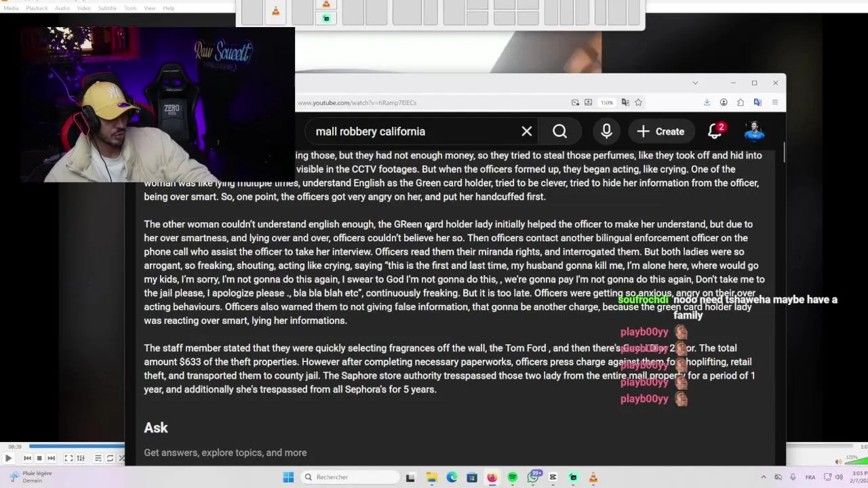Screen dimensions: 868x488
Task: Open Spotify from taskbar
Action: point(512,477)
